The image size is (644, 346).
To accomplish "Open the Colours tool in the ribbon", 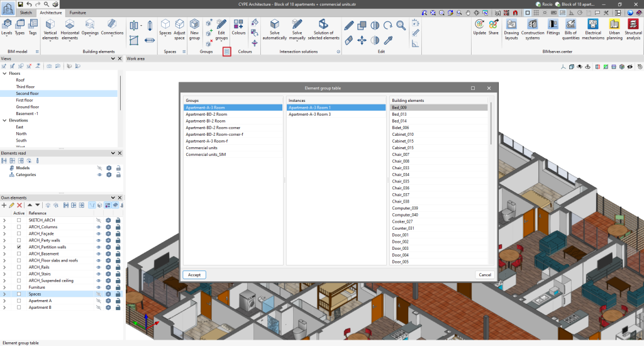I will [238, 28].
